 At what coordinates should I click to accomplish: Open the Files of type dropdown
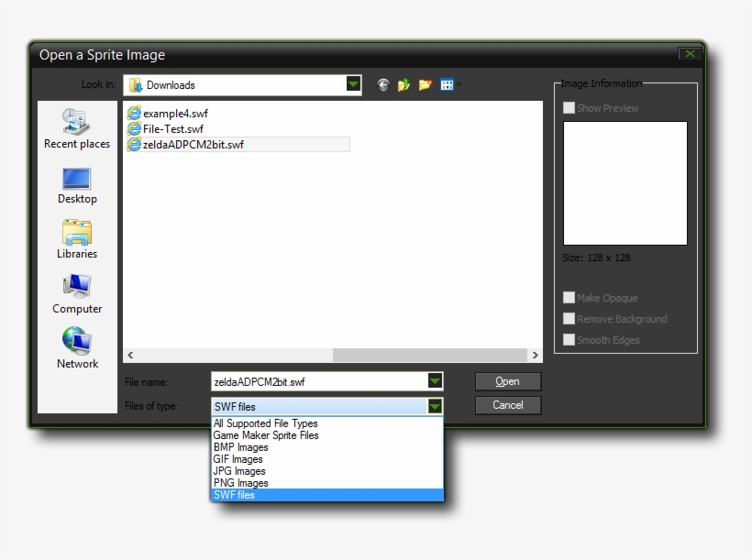[x=433, y=406]
